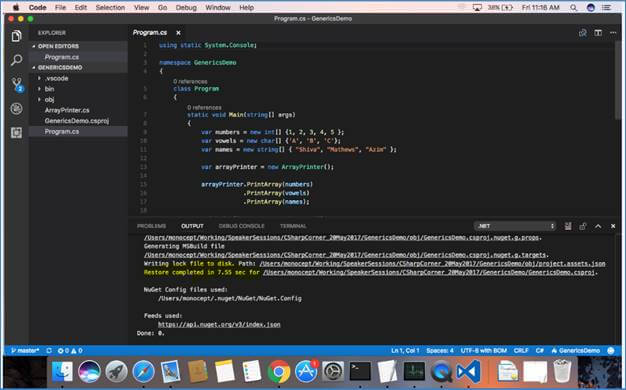626x390 pixels.
Task: Close the bottom output panel
Action: point(613,226)
